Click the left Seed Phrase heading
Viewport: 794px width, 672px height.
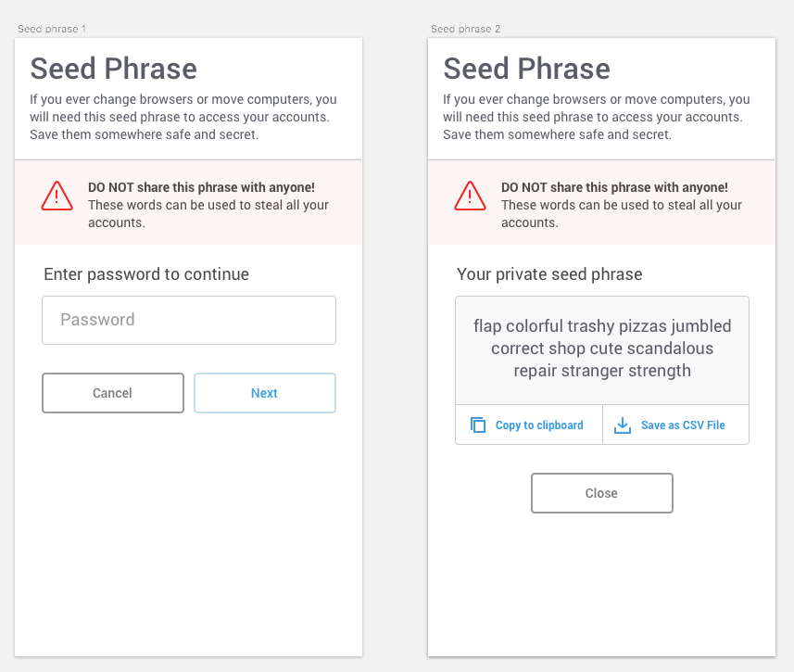[x=114, y=69]
